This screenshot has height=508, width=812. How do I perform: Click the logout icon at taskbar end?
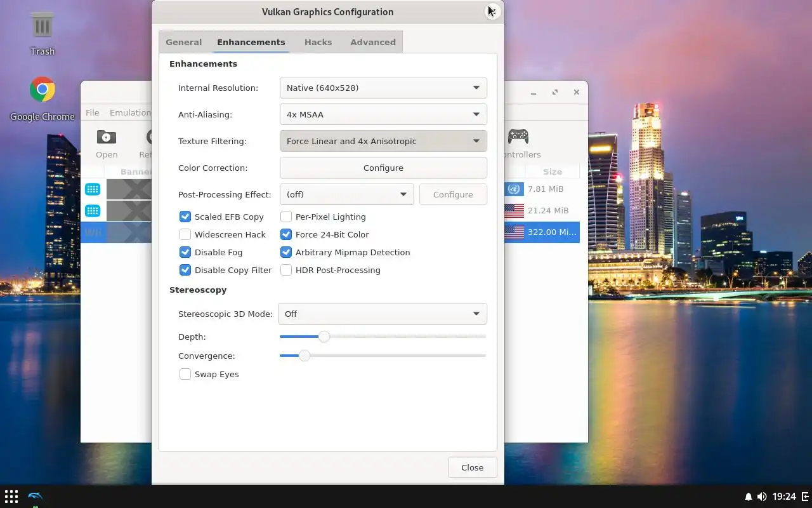point(806,497)
